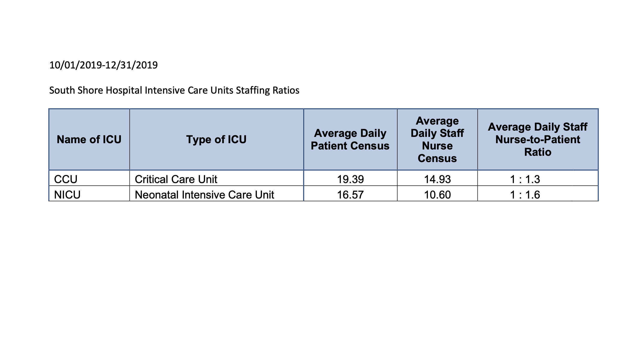644x353 pixels.
Task: Select the 1 : 1.6 ratio cell
Action: (x=525, y=195)
